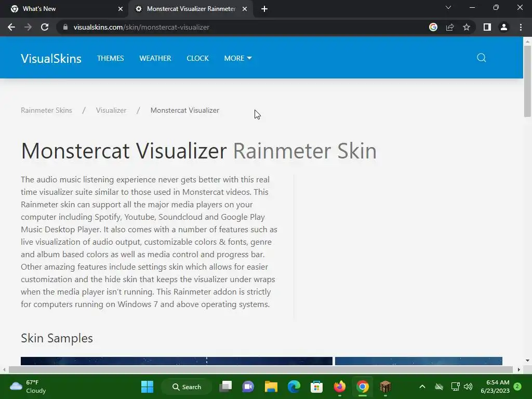
Task: Click the horizontal scrollbar thumb
Action: pos(261,369)
